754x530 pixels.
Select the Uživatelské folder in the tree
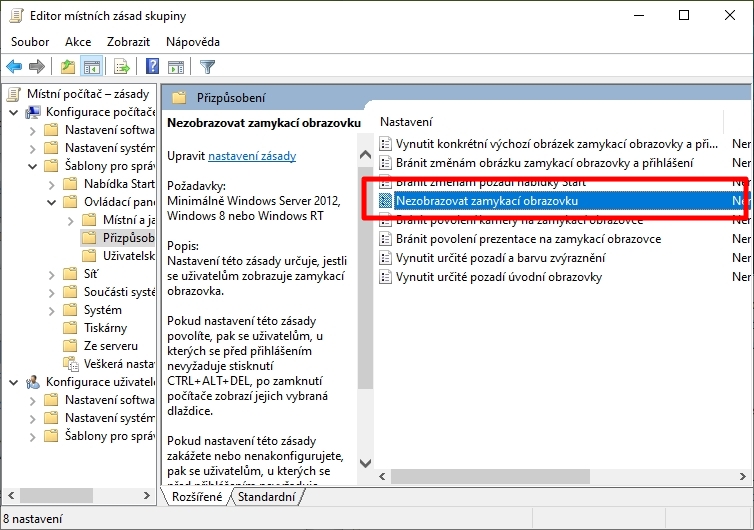[128, 256]
